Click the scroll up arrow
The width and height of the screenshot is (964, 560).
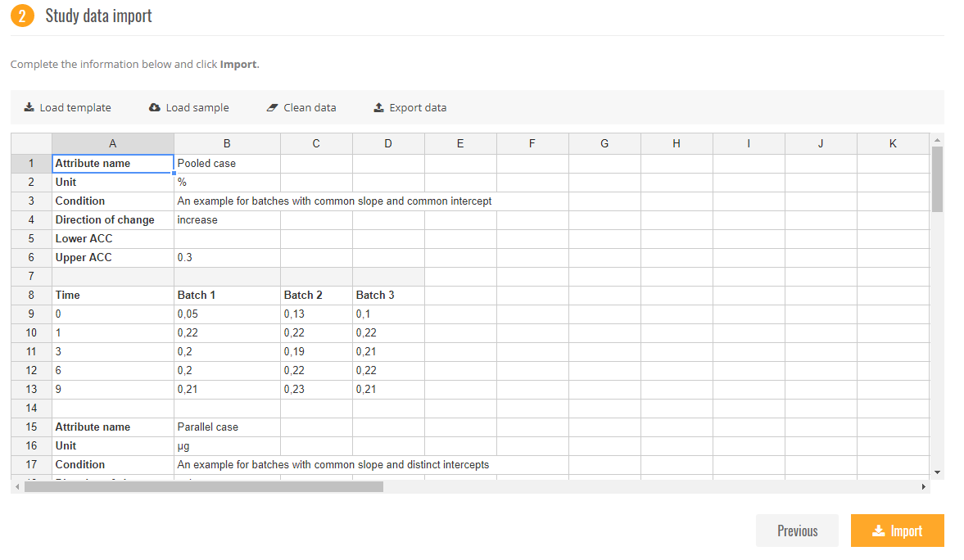[937, 140]
